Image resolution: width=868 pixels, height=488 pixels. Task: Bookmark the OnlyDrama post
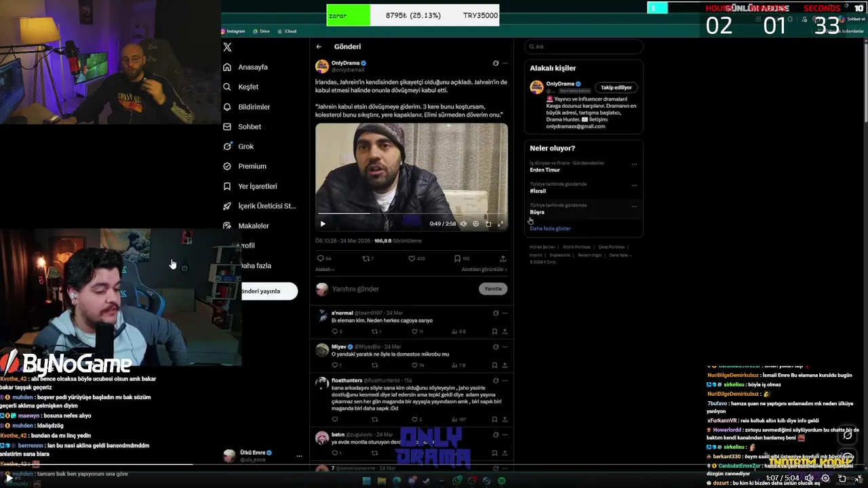tap(462, 258)
